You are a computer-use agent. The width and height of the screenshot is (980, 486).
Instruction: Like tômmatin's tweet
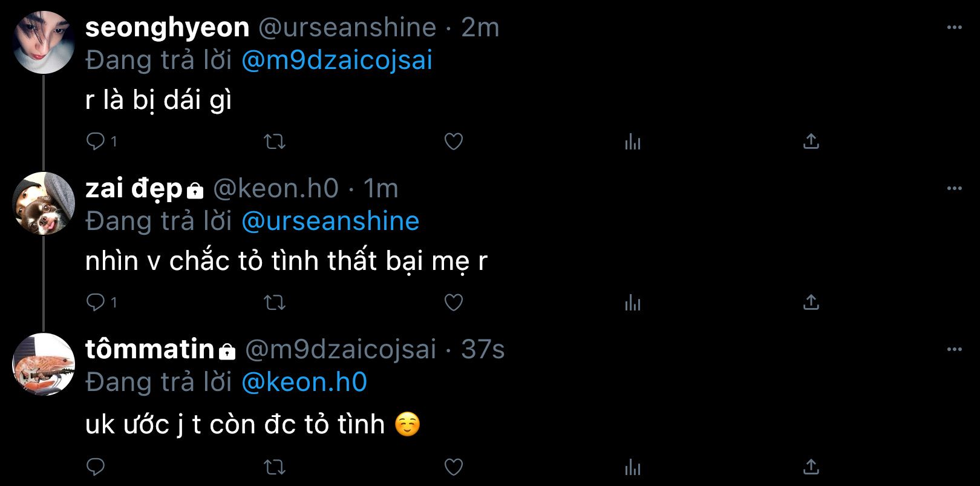pos(454,467)
